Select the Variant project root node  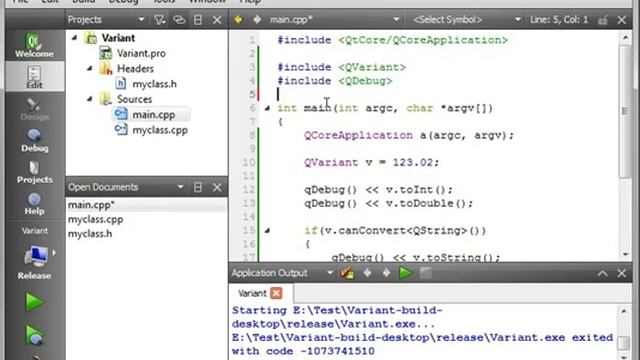pyautogui.click(x=118, y=38)
